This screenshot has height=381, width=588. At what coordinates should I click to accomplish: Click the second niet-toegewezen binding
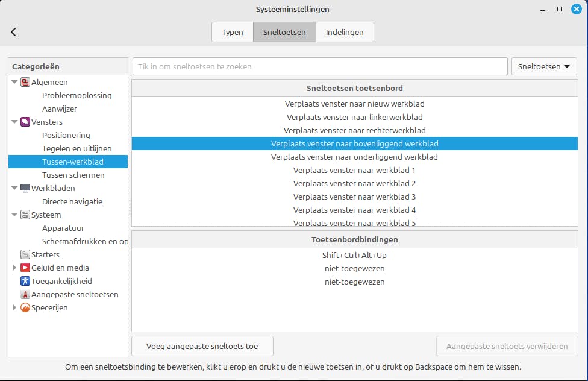click(x=355, y=282)
